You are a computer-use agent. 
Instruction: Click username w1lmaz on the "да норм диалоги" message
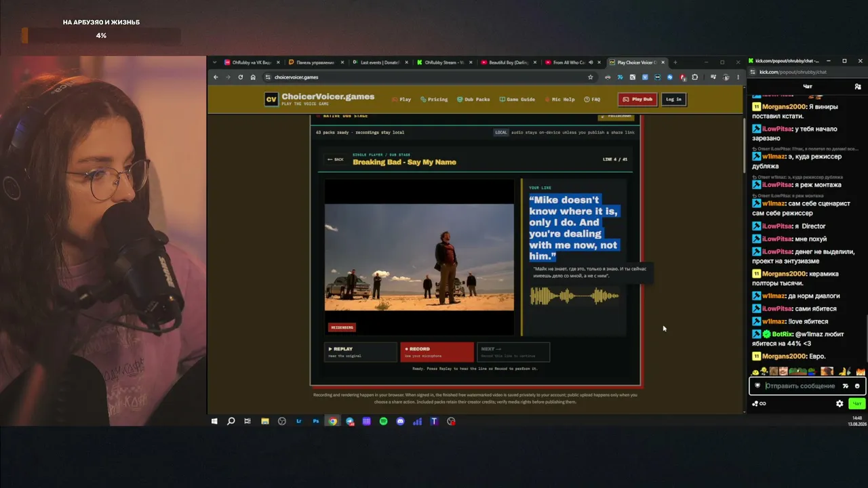[x=774, y=296]
